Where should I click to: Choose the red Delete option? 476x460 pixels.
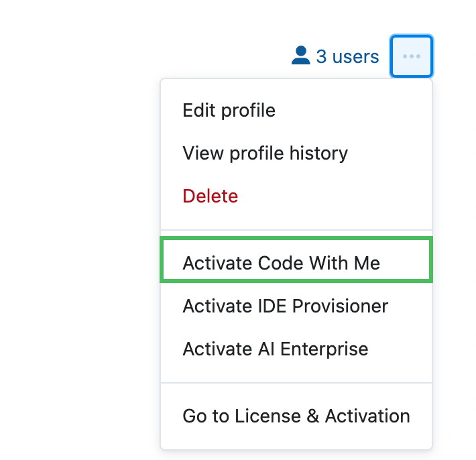click(x=210, y=196)
